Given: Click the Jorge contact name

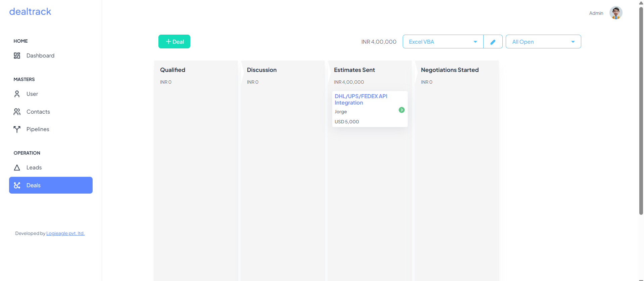Looking at the screenshot, I should 341,112.
